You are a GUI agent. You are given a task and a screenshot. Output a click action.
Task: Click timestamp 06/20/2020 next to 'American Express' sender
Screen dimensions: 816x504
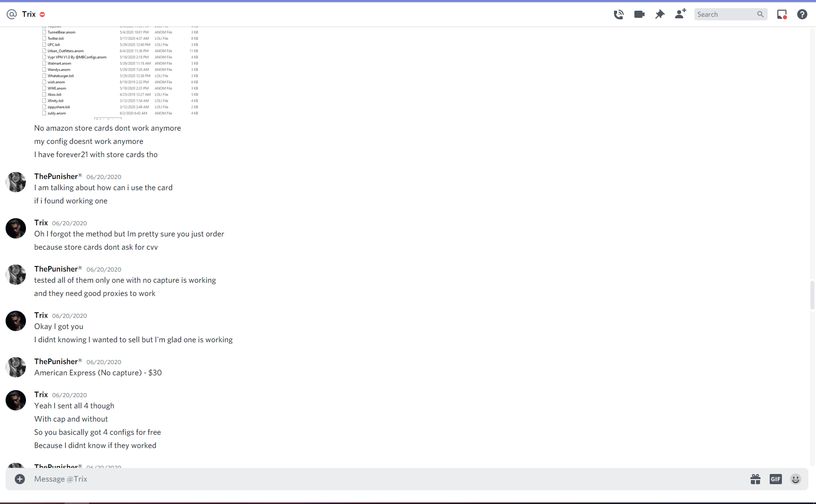point(104,362)
